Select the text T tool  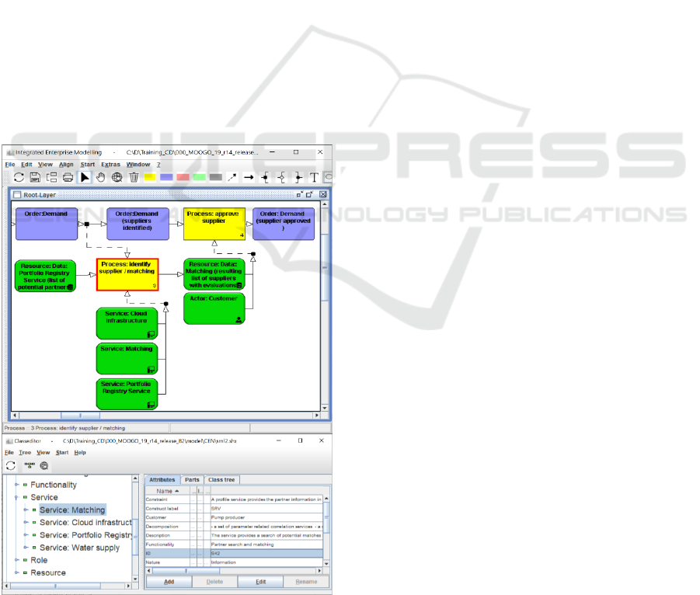[315, 177]
